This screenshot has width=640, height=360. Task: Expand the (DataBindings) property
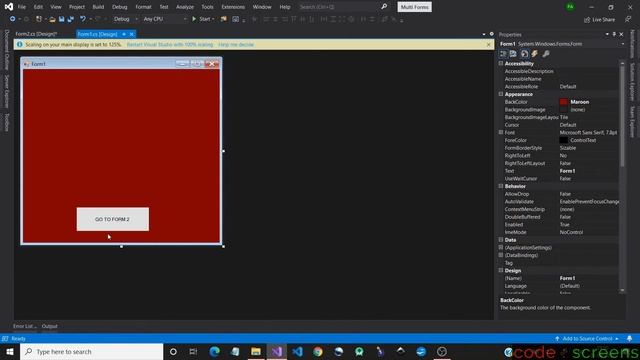(x=501, y=255)
